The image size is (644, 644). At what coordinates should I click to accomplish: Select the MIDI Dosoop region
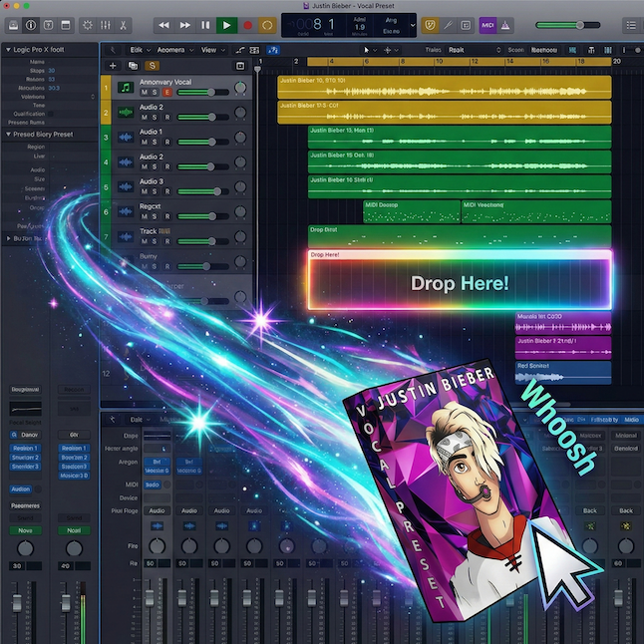(x=412, y=212)
